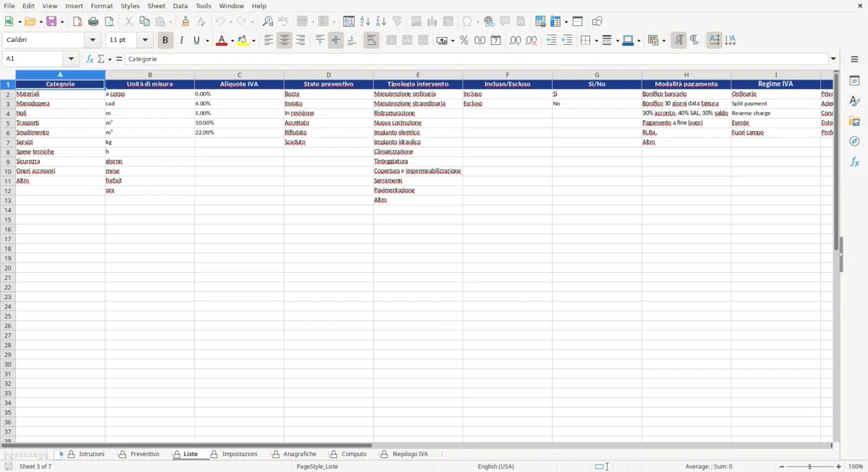Click the Copy icon

click(x=144, y=22)
